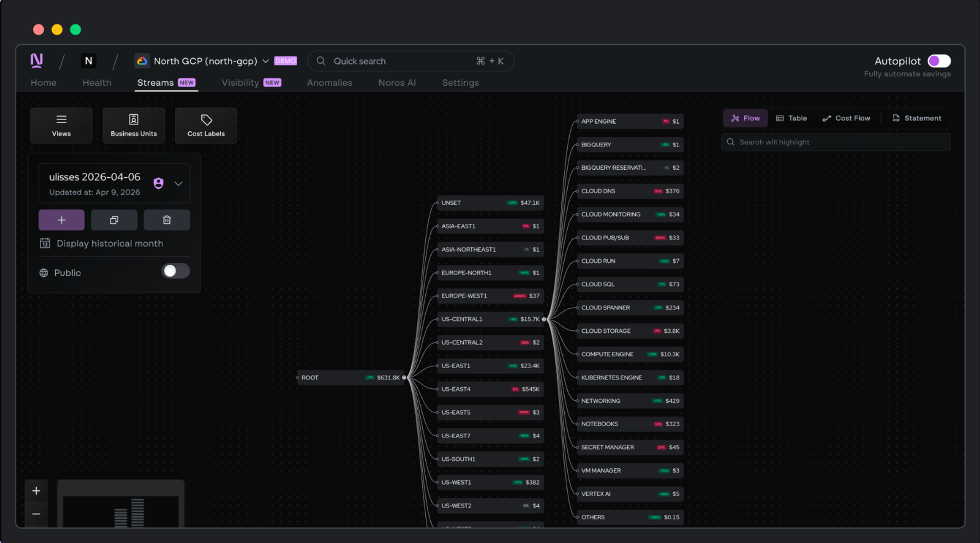
Task: Click the Google Cloud account icon
Action: 142,61
